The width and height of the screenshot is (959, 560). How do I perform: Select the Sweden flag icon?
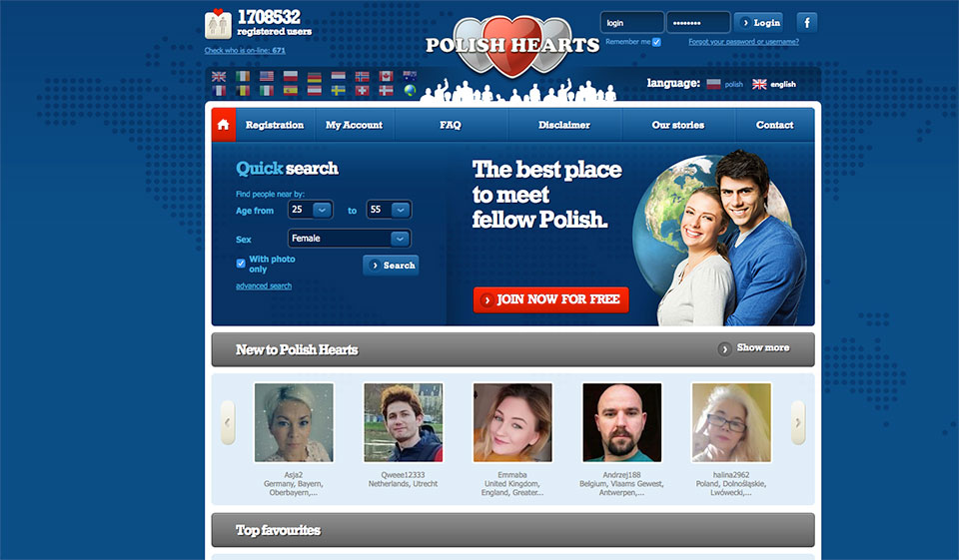(x=339, y=90)
